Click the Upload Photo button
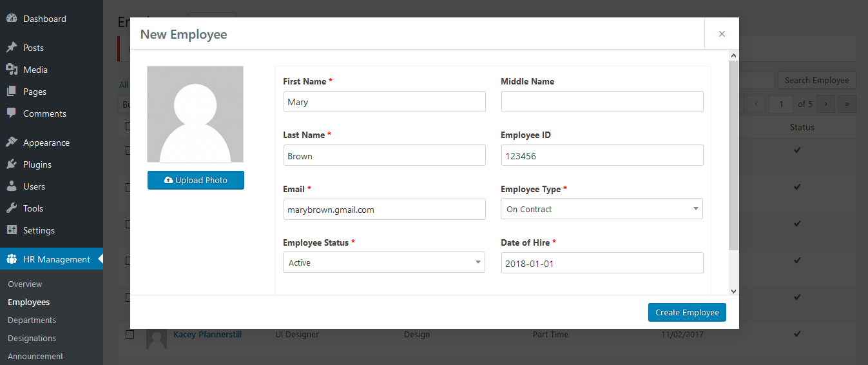The width and height of the screenshot is (868, 365). tap(196, 181)
